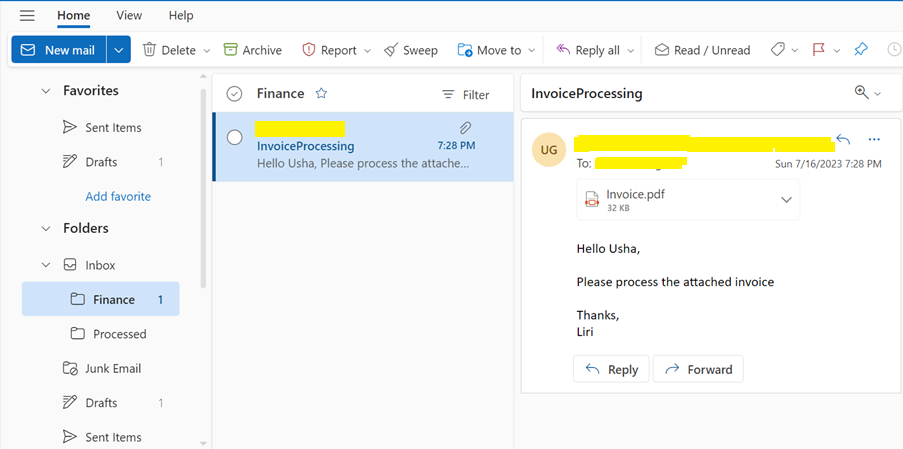
Task: Switch to the View tab
Action: point(129,16)
